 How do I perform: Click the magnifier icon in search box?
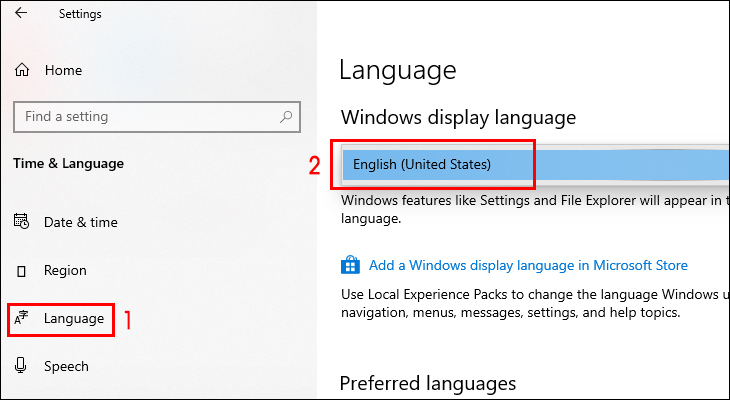click(x=286, y=116)
